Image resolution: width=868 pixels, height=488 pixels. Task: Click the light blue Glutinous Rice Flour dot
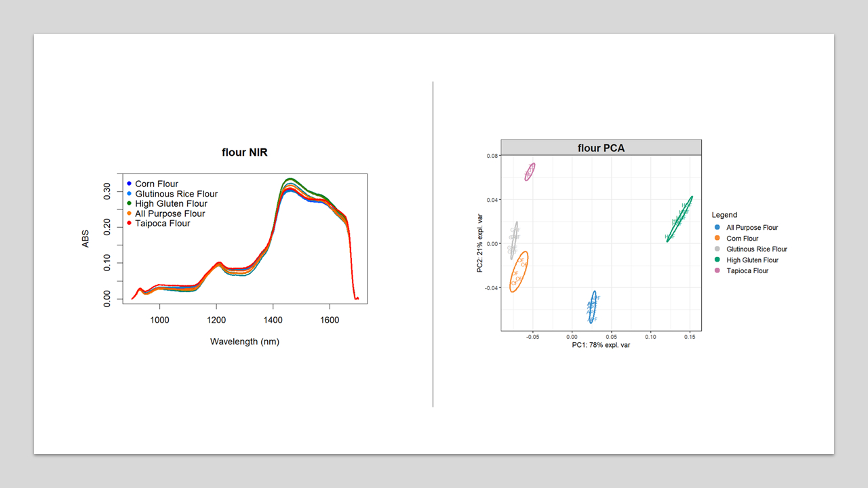click(129, 193)
